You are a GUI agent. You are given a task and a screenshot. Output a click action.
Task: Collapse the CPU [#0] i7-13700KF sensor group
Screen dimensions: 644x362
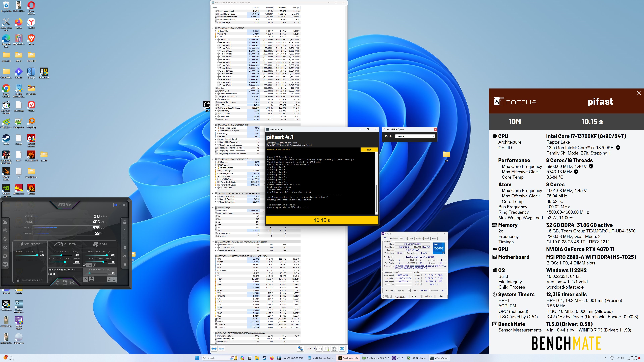click(213, 28)
